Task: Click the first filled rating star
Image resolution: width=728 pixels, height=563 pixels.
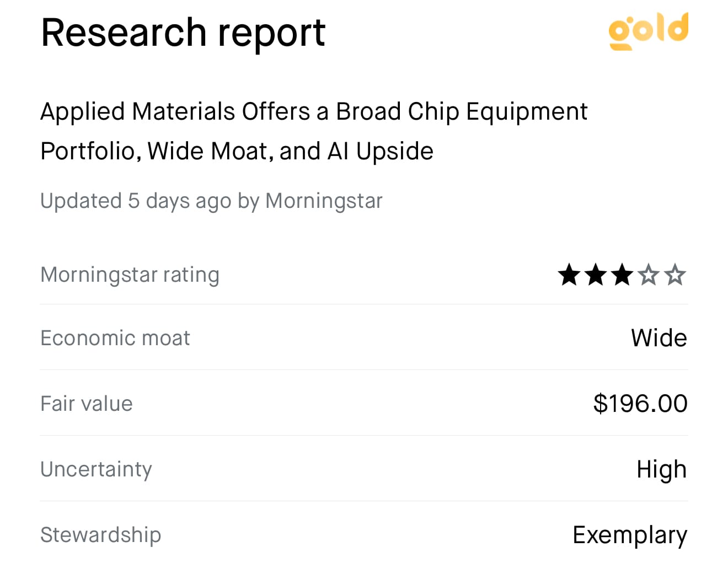Action: [569, 275]
